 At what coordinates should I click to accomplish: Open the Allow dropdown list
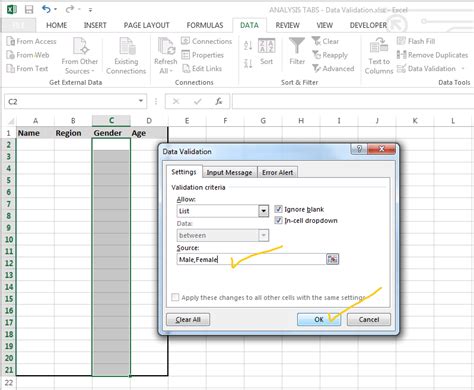pyautogui.click(x=263, y=211)
